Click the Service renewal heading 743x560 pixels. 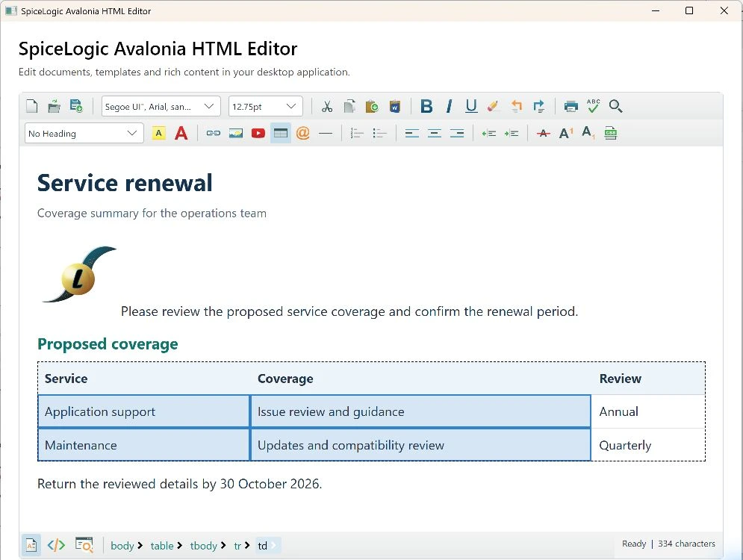(x=125, y=183)
